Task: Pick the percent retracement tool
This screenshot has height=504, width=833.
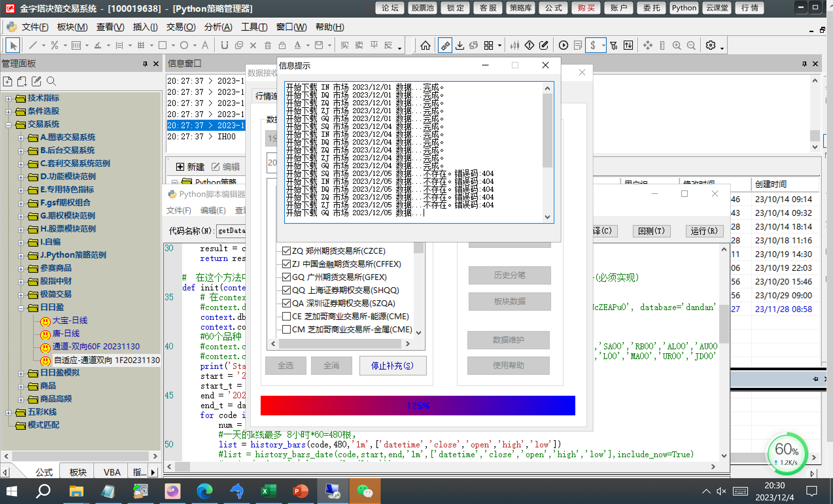Action: point(55,45)
